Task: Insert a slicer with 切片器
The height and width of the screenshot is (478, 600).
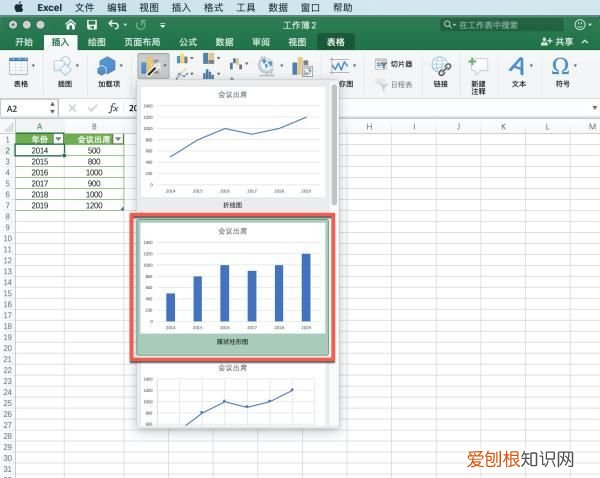Action: click(394, 64)
